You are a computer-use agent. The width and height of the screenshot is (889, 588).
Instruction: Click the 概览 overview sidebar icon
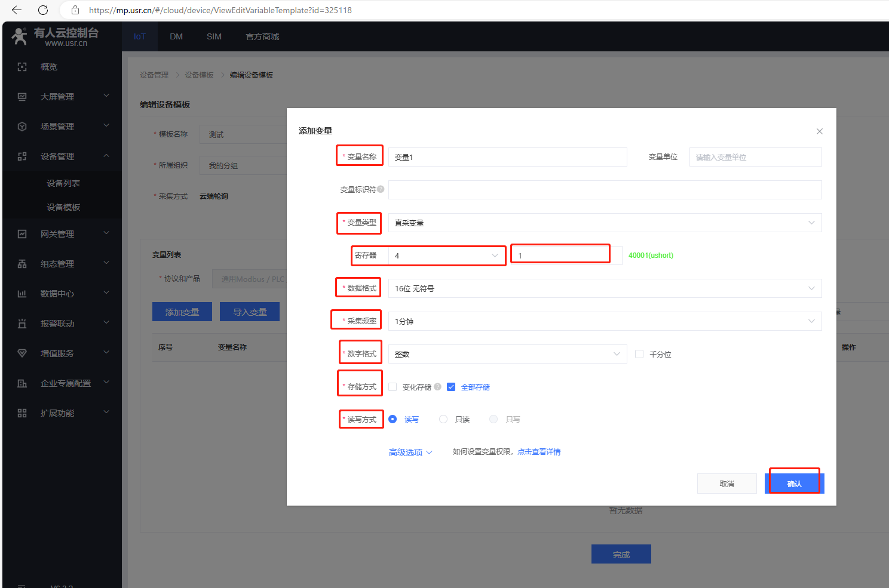[x=22, y=67]
